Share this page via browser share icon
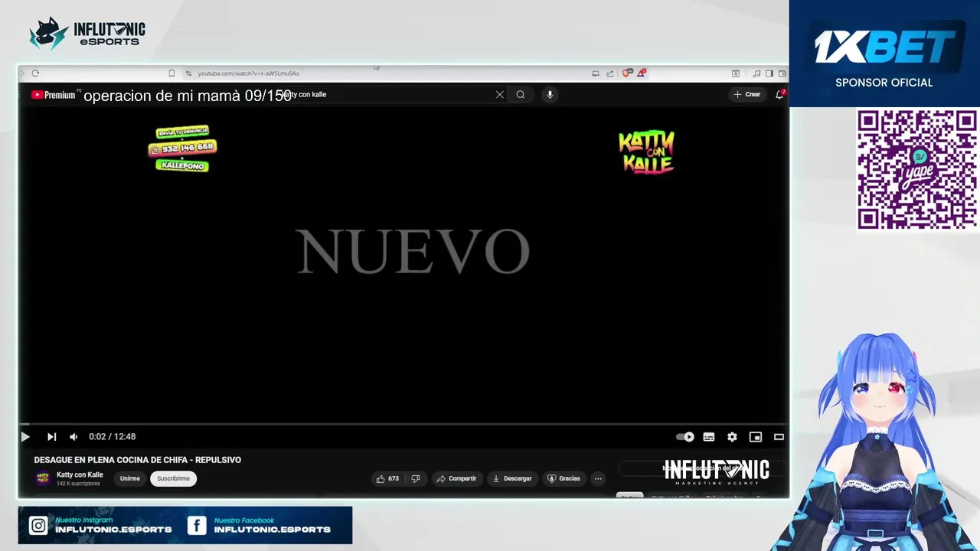Viewport: 980px width, 551px height. tap(610, 73)
